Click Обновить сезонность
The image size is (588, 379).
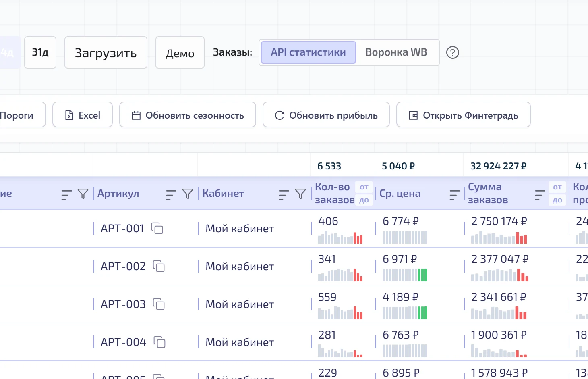coord(188,115)
